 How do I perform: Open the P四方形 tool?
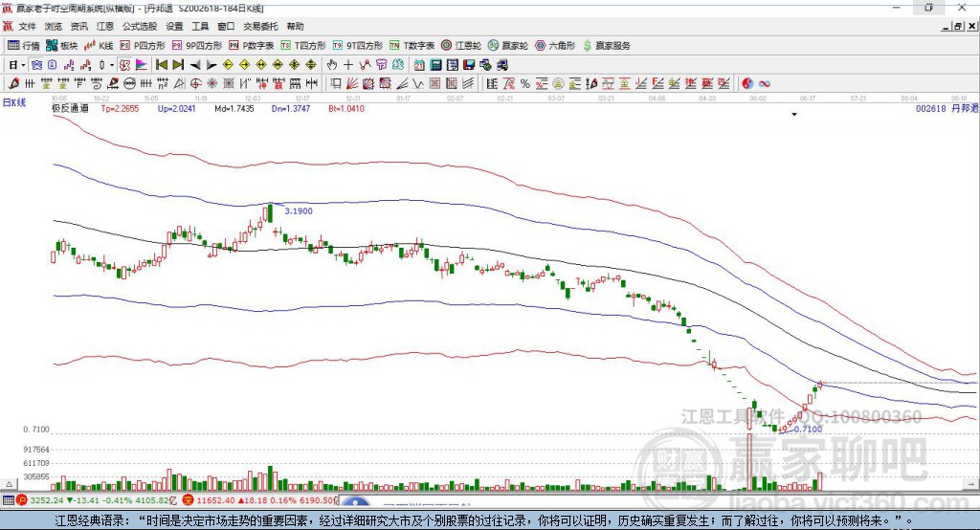click(x=143, y=46)
